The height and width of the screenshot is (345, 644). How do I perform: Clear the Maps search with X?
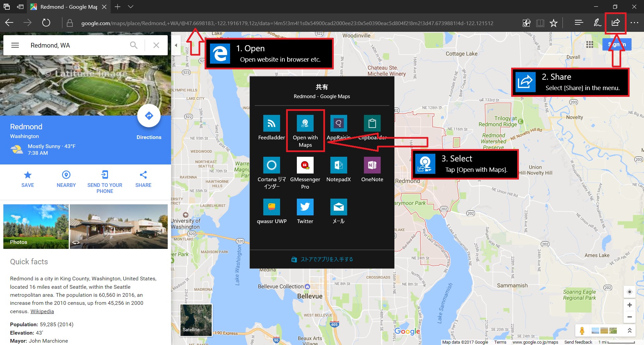[156, 45]
